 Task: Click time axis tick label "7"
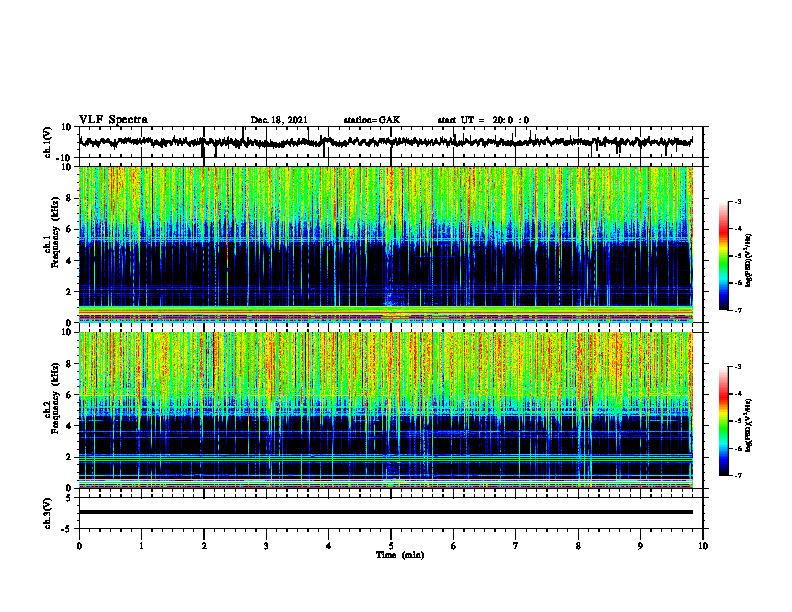pyautogui.click(x=516, y=546)
